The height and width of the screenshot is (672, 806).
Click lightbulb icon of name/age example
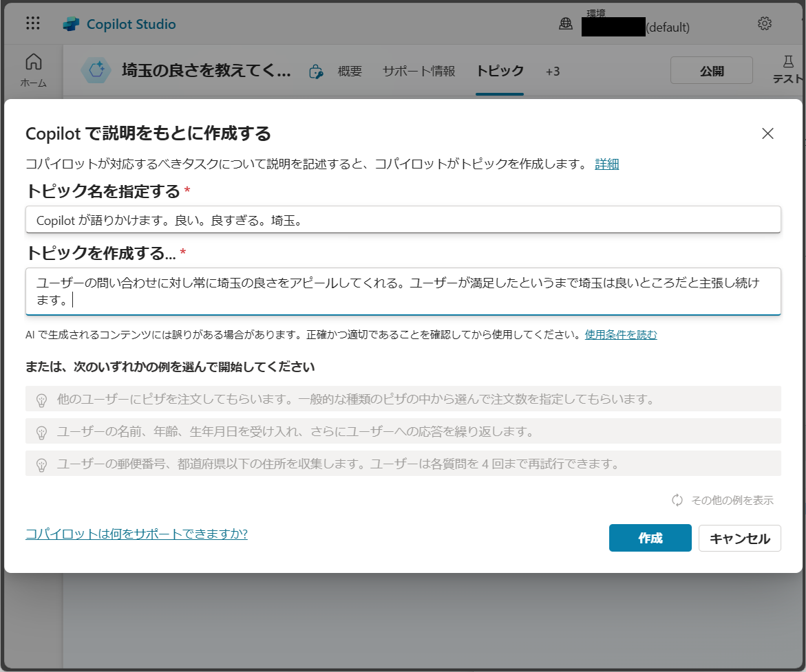pyautogui.click(x=41, y=433)
